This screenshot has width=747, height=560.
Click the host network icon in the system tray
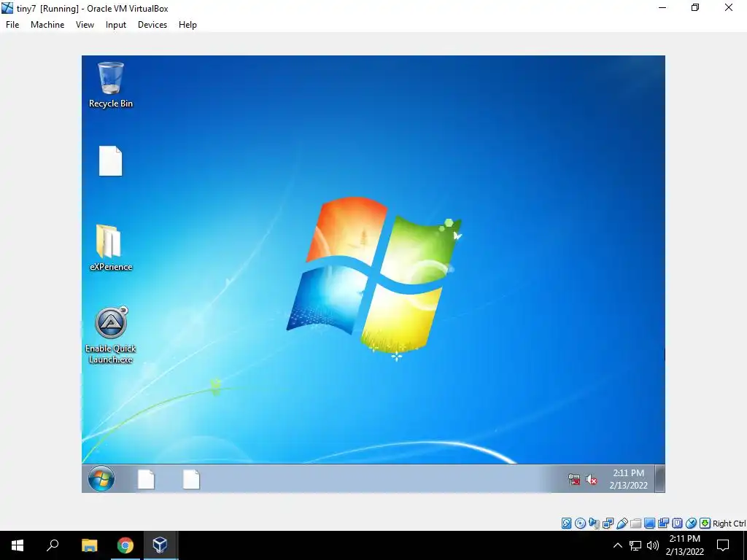pos(635,545)
